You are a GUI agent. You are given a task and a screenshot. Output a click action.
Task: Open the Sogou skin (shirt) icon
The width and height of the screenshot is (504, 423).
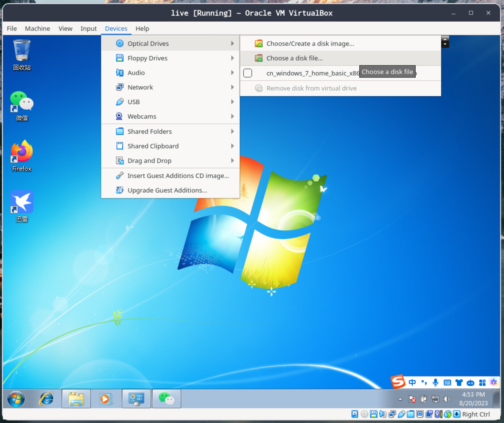click(459, 383)
